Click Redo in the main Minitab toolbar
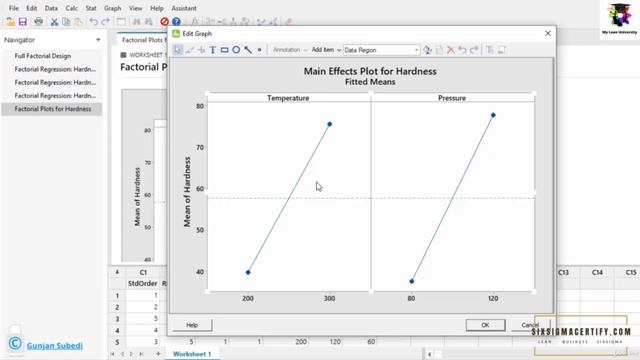Screen dimensions: 640x360 (x=105, y=22)
